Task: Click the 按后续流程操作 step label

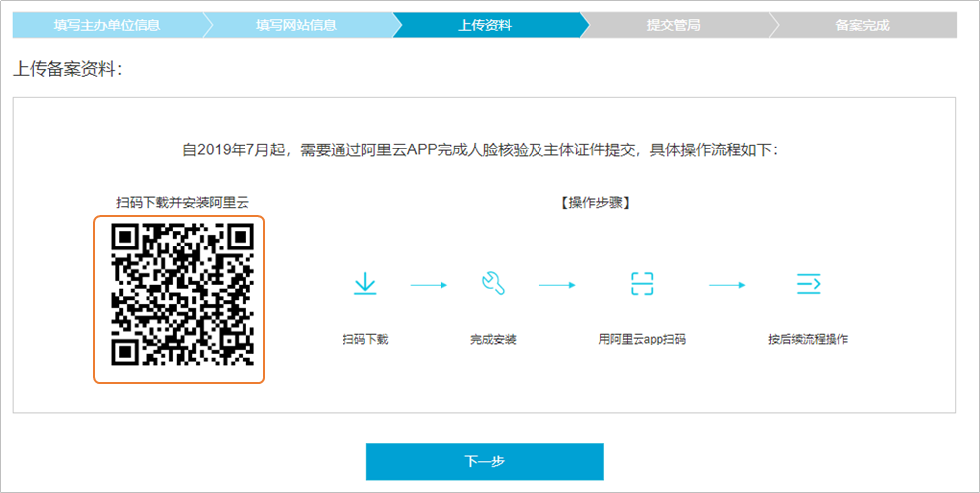Action: 808,339
